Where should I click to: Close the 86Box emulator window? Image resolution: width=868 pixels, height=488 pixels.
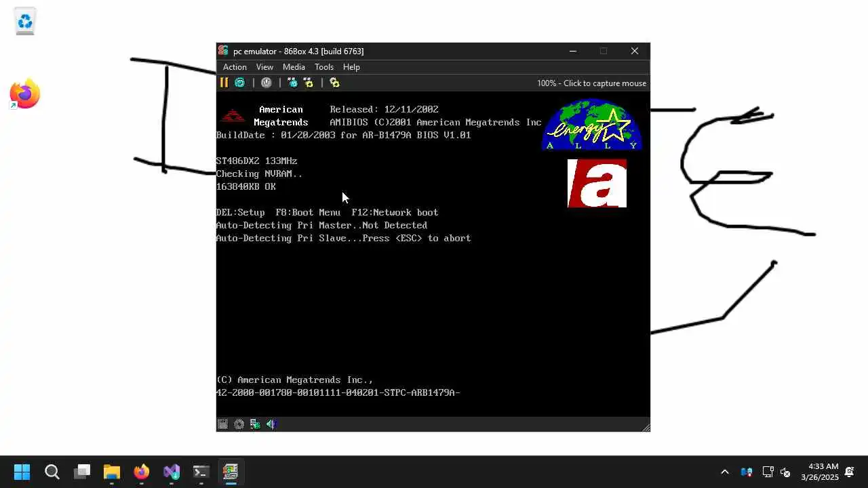635,51
